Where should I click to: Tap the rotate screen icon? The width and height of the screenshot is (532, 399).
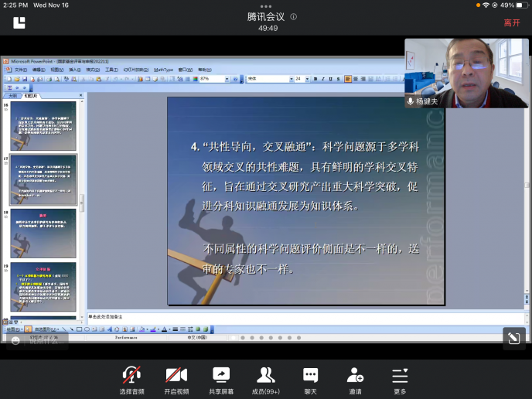click(x=513, y=338)
